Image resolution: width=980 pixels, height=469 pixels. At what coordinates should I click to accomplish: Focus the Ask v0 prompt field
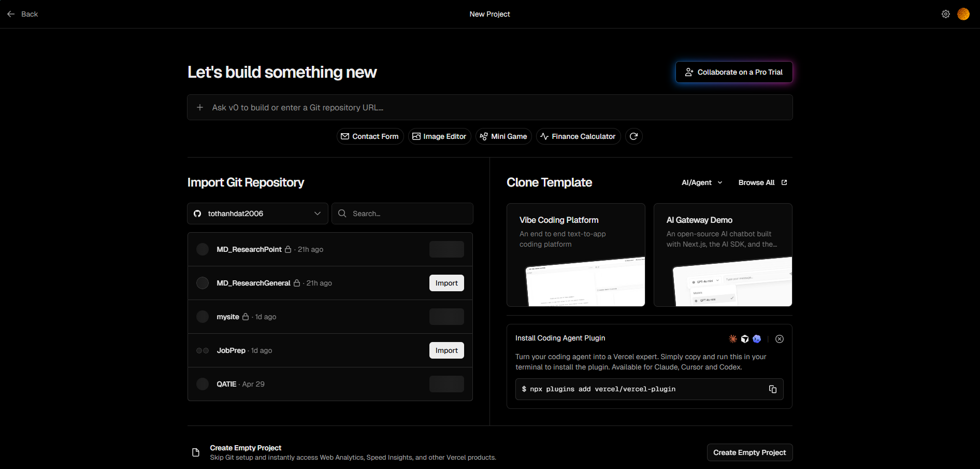(489, 107)
